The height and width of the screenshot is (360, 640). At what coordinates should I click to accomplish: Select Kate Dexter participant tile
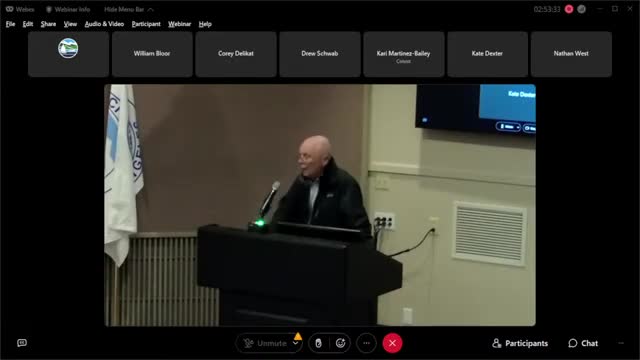(x=487, y=54)
